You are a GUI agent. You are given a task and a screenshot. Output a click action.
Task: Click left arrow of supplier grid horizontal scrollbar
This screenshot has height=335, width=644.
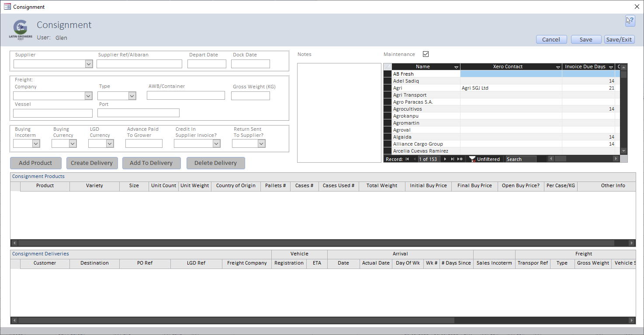pos(551,159)
